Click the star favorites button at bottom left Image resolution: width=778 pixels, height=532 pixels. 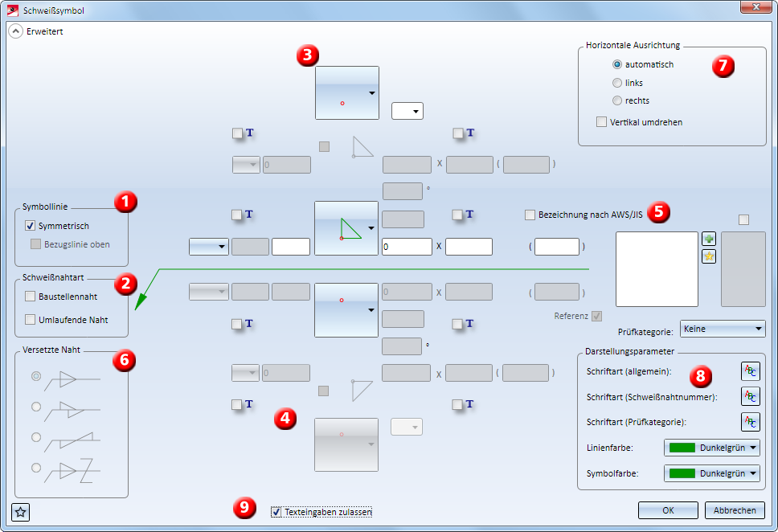(x=20, y=512)
